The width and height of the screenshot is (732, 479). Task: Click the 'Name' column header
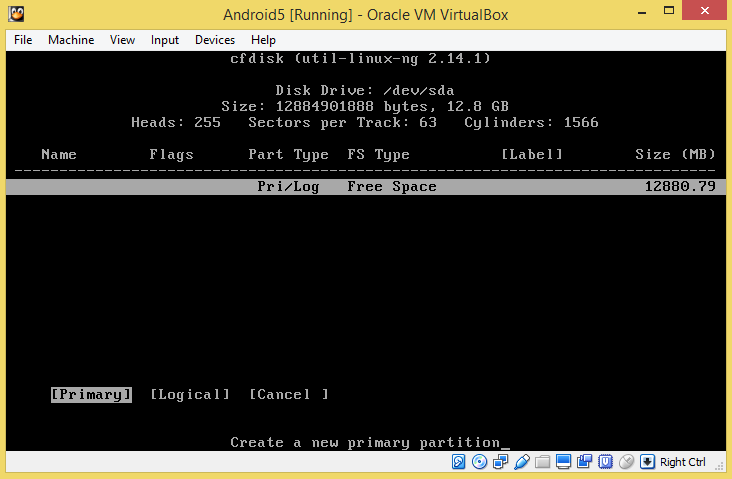(59, 155)
